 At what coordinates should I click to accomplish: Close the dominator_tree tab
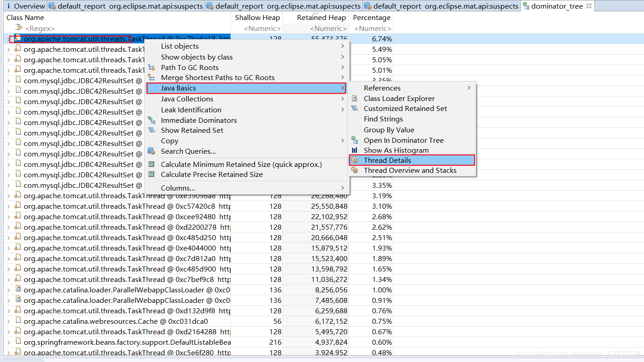pyautogui.click(x=589, y=6)
